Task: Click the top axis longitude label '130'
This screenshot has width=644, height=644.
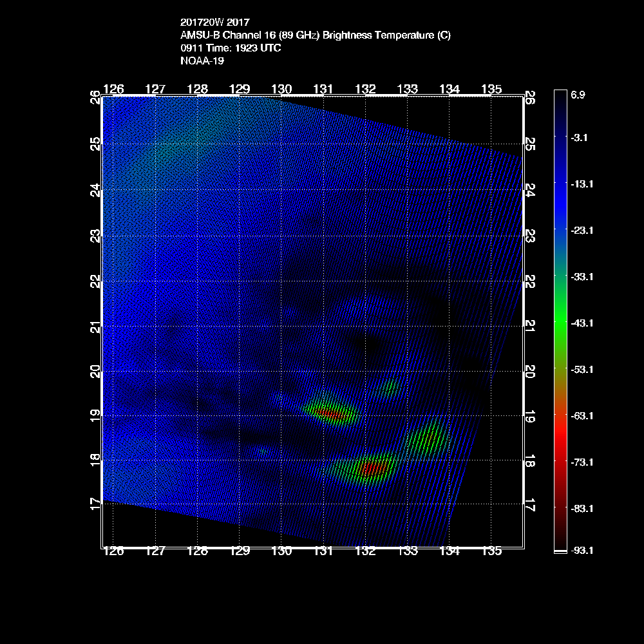Action: tap(281, 89)
